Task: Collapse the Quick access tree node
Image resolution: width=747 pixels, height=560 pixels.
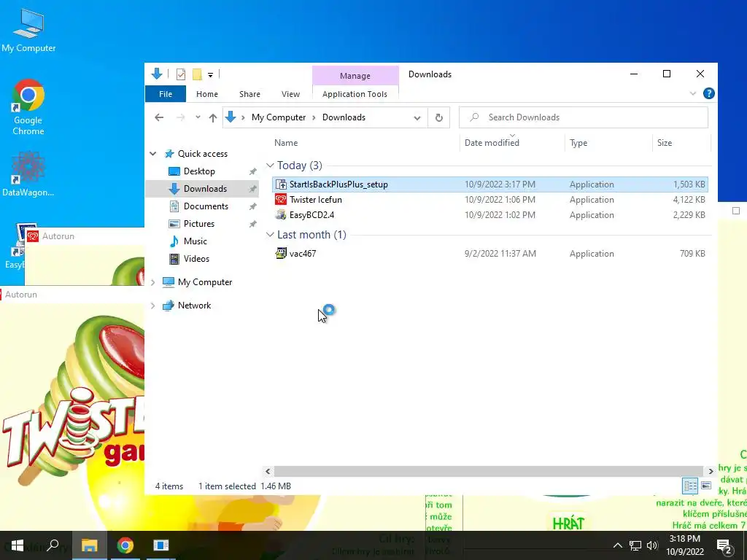Action: [153, 154]
